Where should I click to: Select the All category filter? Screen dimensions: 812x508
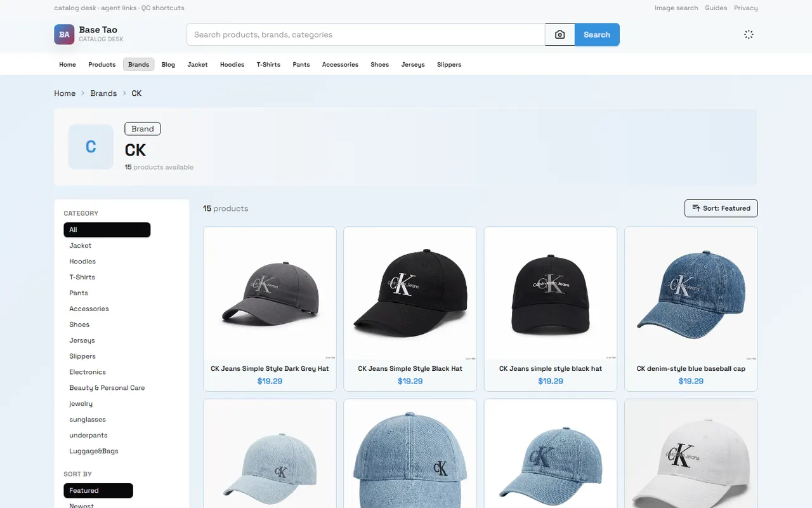point(107,230)
